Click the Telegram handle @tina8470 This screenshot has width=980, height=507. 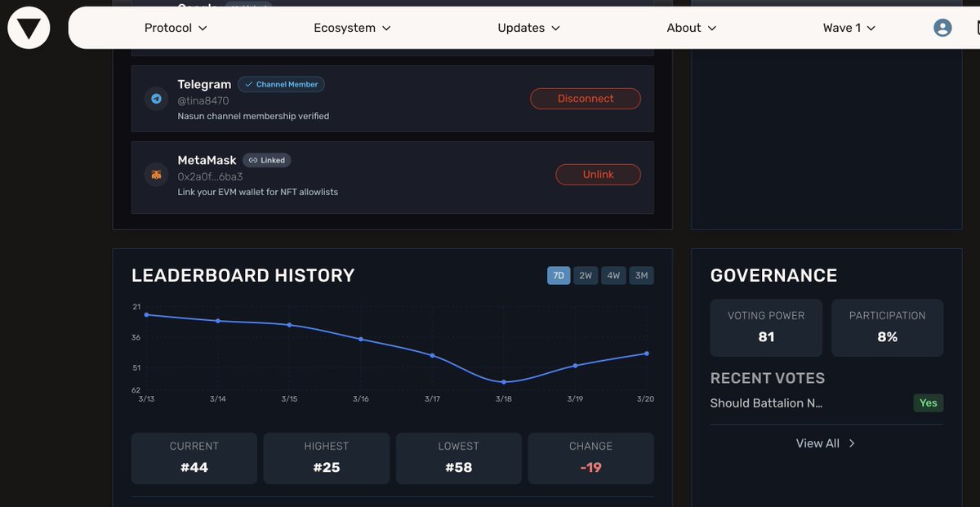203,101
